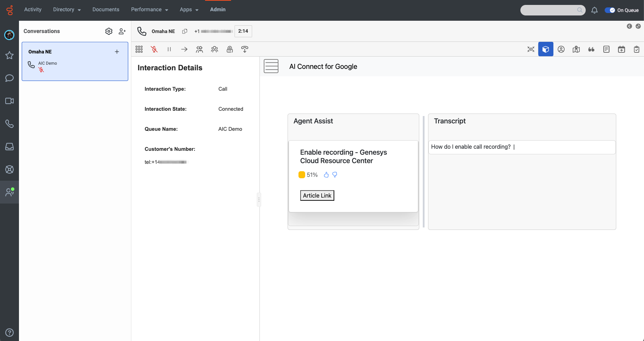Open the Activity menu item
The image size is (644, 341).
click(x=33, y=9)
